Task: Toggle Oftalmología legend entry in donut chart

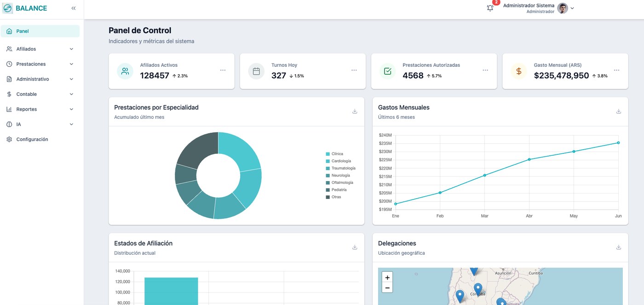Action: click(339, 182)
